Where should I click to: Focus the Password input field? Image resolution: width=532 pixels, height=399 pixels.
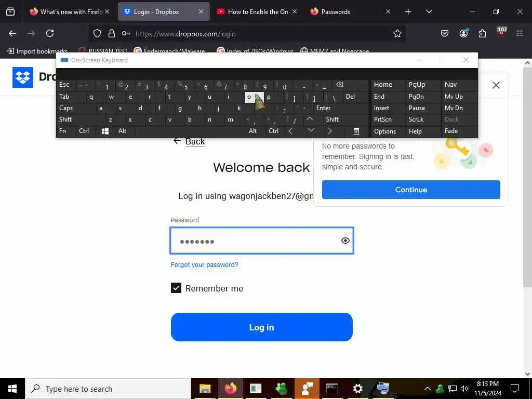[262, 241]
